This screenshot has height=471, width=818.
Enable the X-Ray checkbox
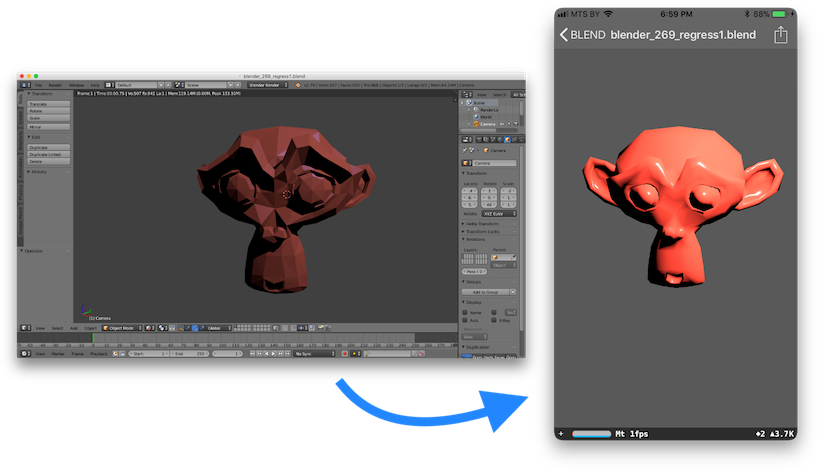[494, 320]
